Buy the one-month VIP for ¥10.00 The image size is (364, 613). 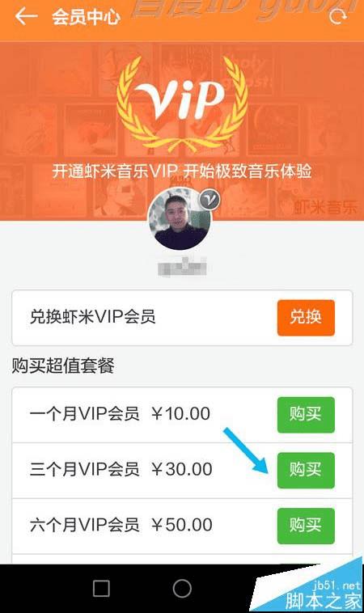(306, 415)
